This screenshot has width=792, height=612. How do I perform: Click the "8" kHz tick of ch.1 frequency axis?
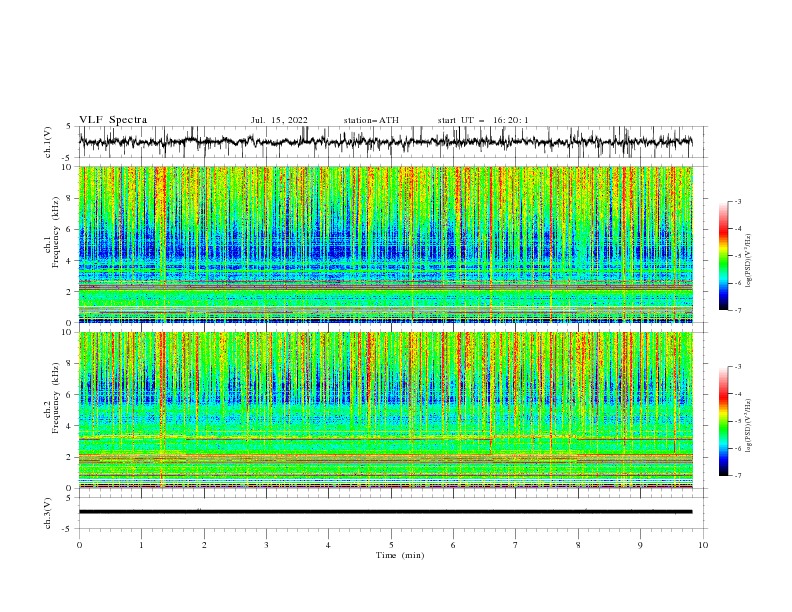tap(69, 198)
